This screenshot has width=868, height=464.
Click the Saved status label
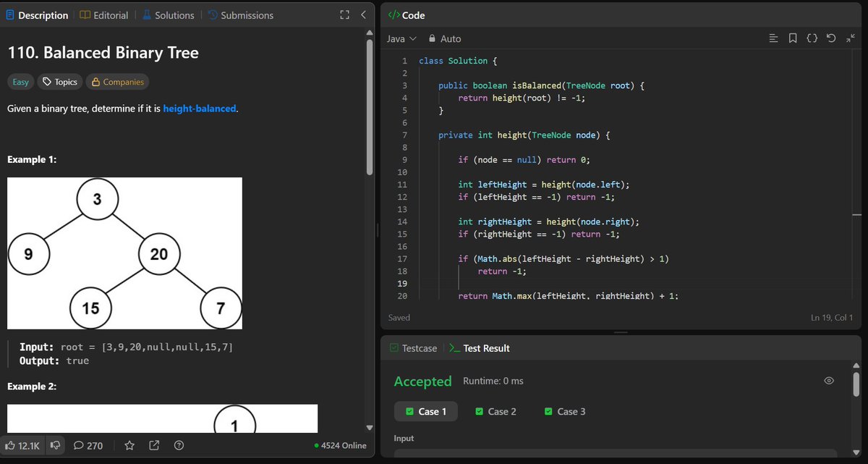[399, 317]
